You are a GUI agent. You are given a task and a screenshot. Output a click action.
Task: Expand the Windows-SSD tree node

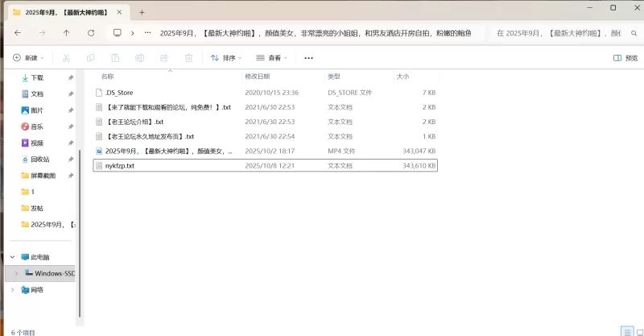click(16, 273)
